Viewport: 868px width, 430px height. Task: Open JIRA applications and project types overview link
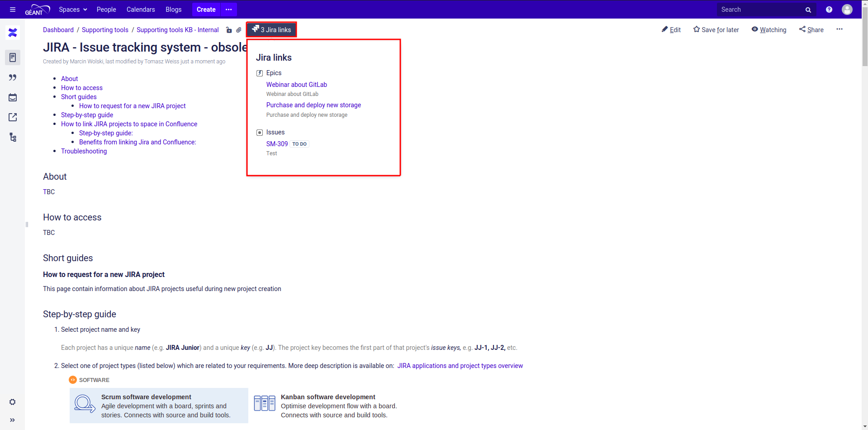(460, 366)
